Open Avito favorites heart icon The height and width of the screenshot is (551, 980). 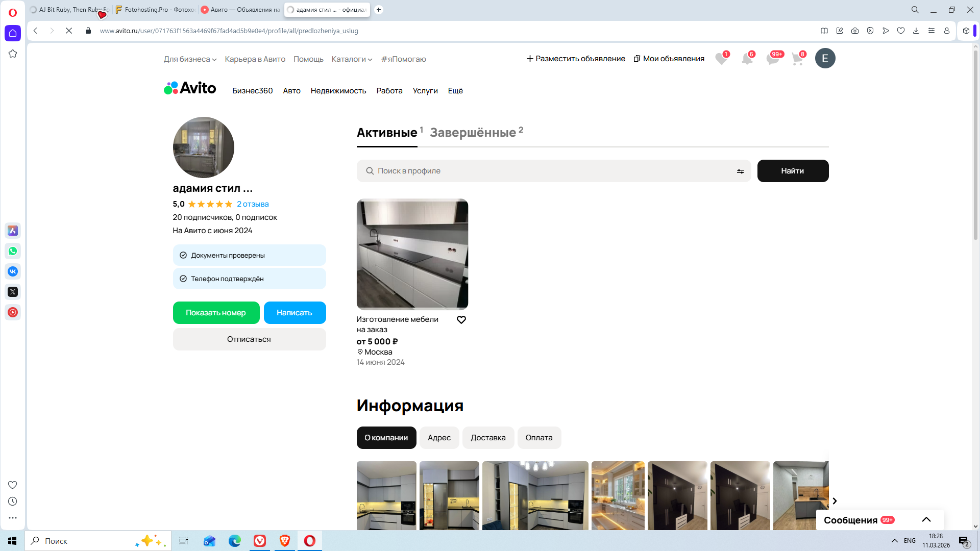click(721, 59)
